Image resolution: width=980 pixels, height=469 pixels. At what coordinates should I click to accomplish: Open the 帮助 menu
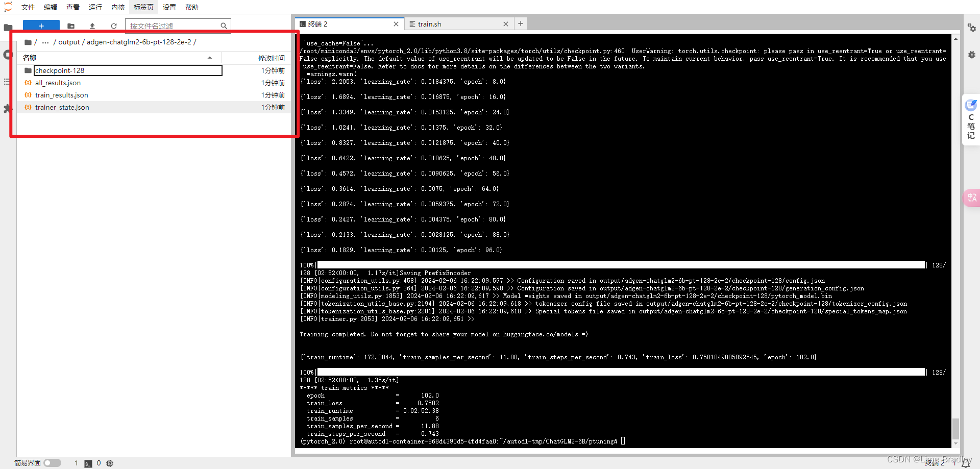tap(192, 7)
